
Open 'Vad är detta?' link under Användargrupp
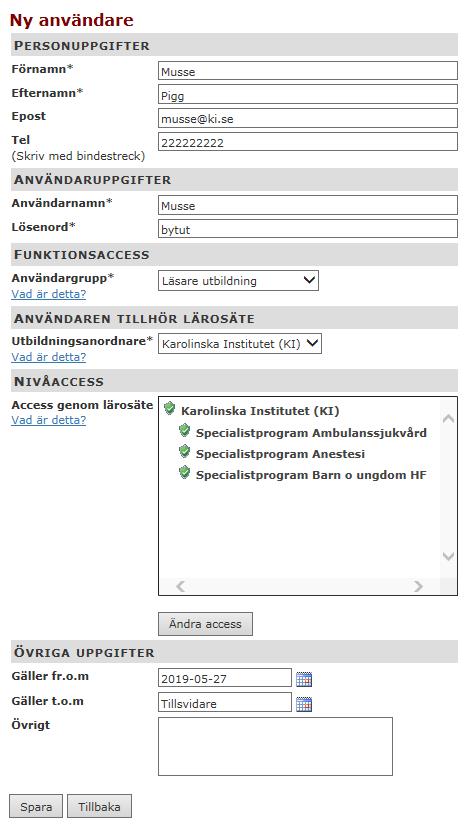(48, 294)
